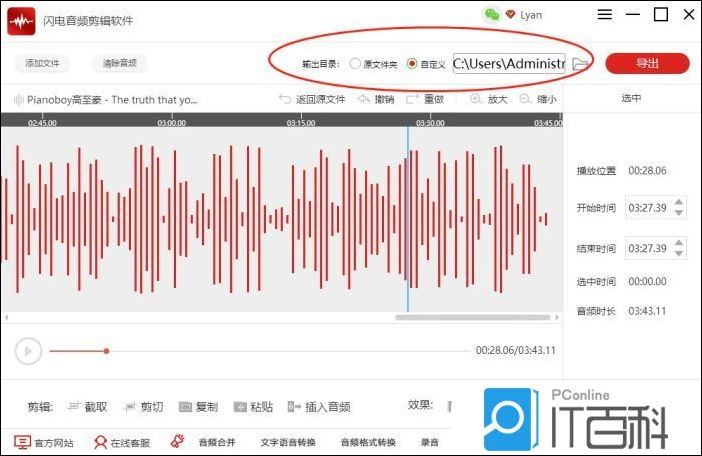Click the 放大 zoom in tool
Image resolution: width=702 pixels, height=456 pixels.
tap(488, 99)
